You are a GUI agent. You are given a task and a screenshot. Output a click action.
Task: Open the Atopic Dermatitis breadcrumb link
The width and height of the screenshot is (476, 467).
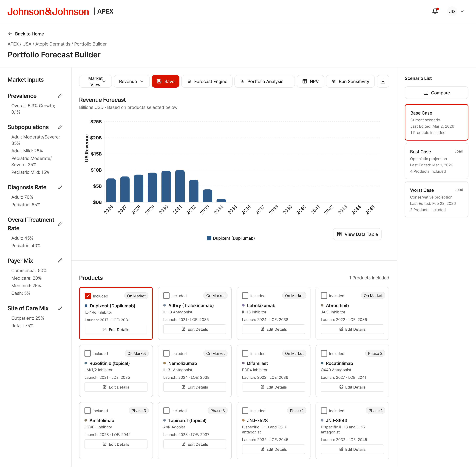coord(53,44)
